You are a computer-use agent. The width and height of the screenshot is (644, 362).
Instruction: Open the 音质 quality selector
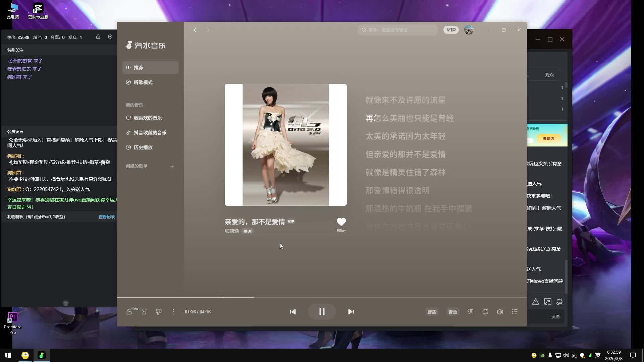(x=432, y=312)
